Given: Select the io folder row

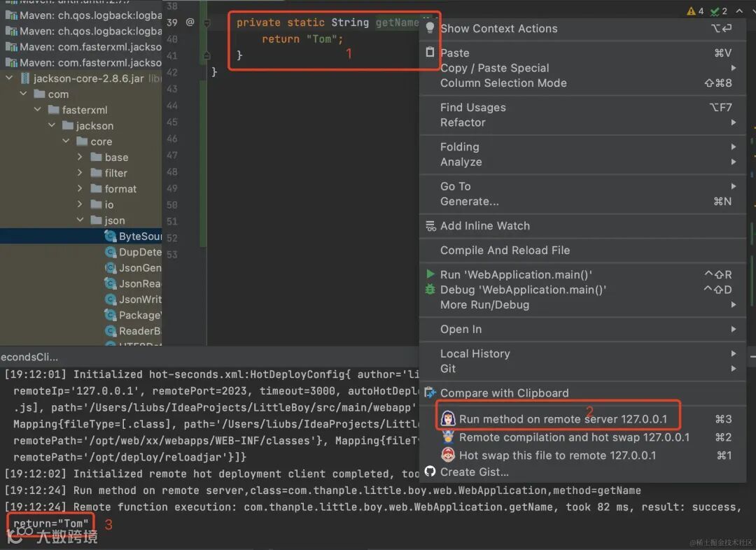Looking at the screenshot, I should point(81,204).
